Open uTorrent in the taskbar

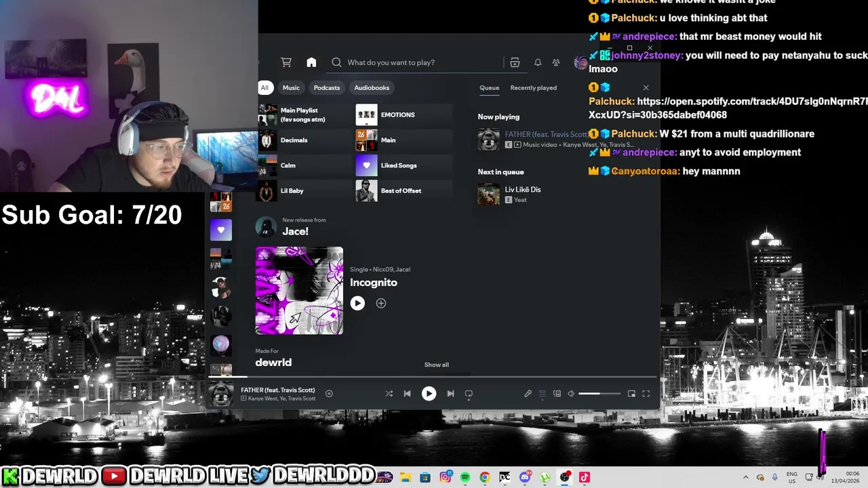click(545, 477)
